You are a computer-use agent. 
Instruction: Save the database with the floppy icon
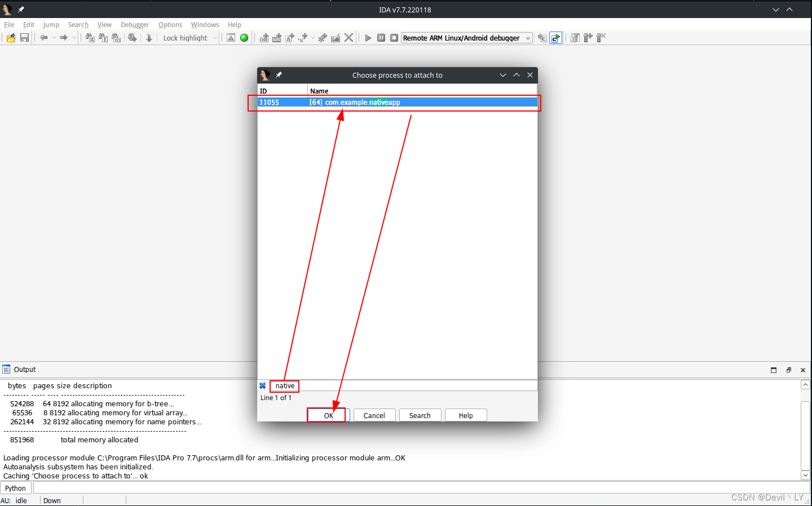24,38
